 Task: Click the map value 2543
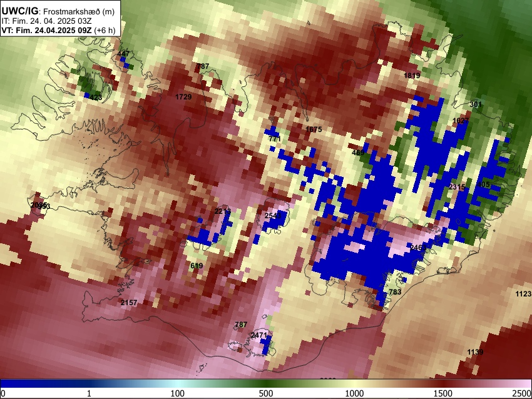273,216
